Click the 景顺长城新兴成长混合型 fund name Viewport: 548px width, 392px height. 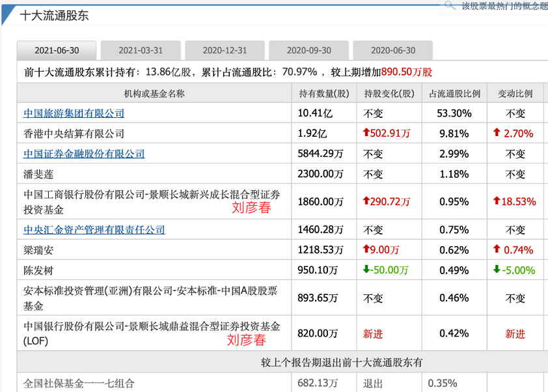point(152,202)
